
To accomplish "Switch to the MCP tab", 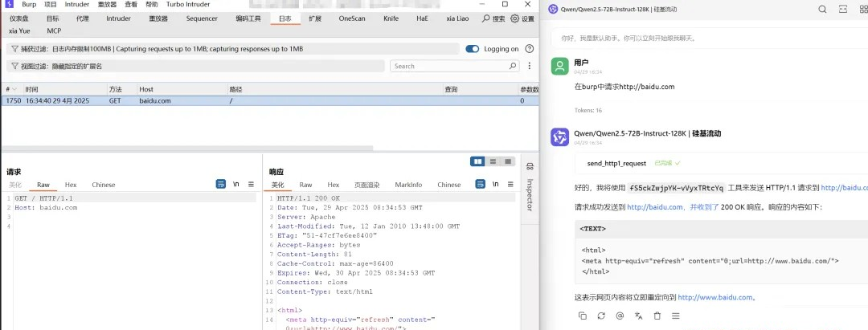I will pyautogui.click(x=55, y=31).
